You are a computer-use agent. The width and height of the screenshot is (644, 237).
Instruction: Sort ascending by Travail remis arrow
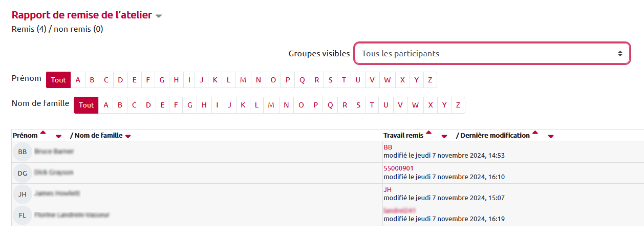click(428, 133)
